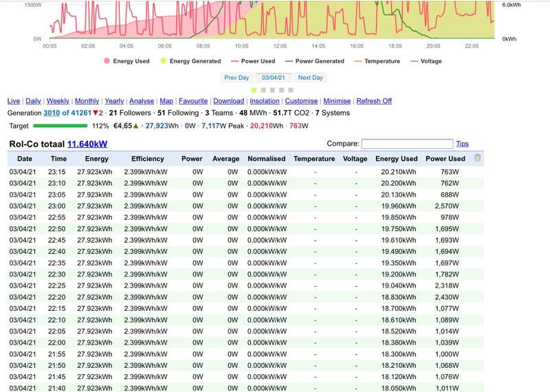Open the Live view link
Viewport: 550px width, 392px height.
tap(14, 101)
